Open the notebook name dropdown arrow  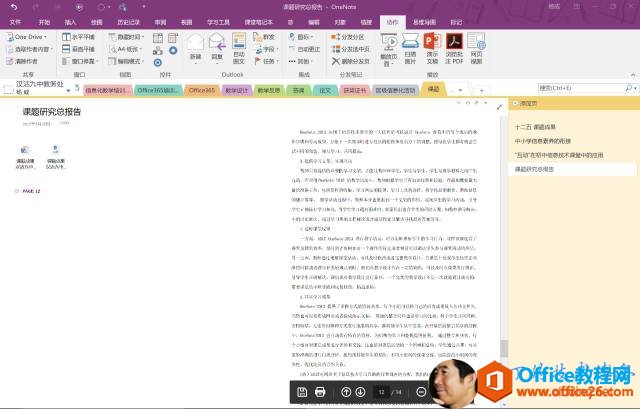tap(68, 90)
